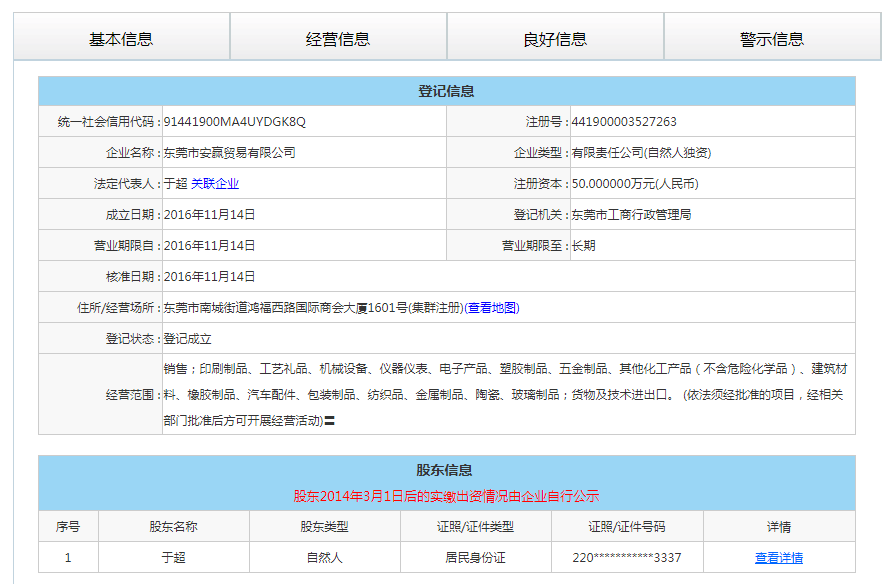
Task: Open 查看详情 for shareholder 于超
Action: point(778,558)
